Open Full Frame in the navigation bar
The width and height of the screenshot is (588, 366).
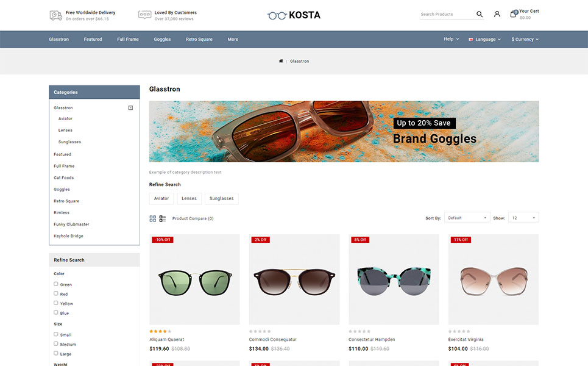(x=128, y=40)
